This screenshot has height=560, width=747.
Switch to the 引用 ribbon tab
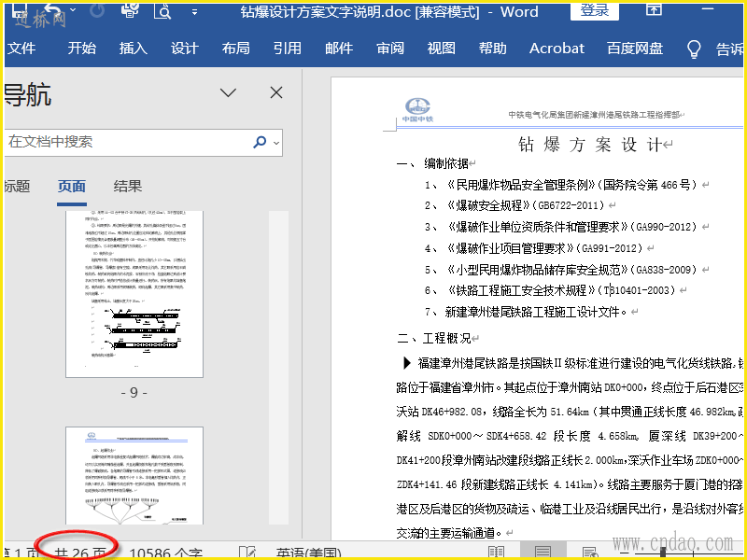(x=288, y=49)
